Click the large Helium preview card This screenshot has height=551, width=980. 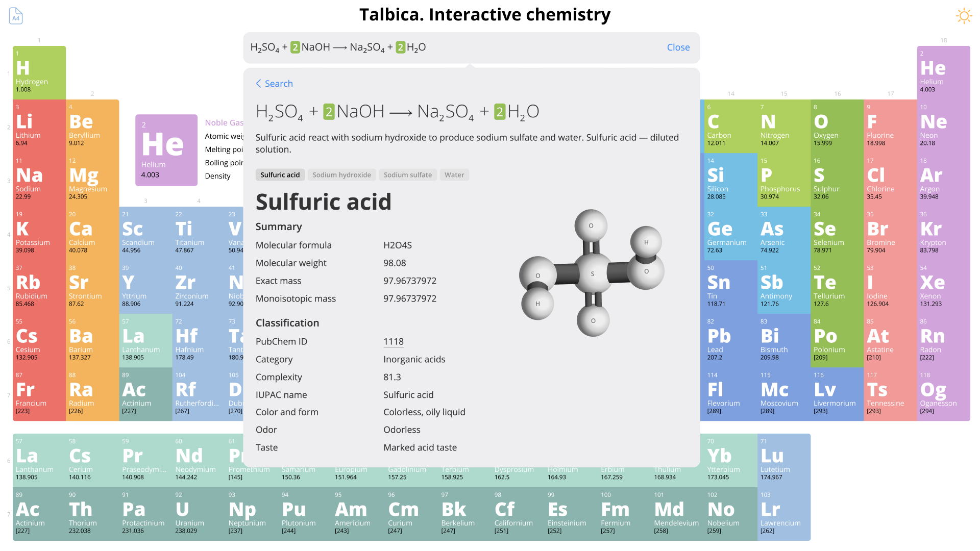click(166, 150)
